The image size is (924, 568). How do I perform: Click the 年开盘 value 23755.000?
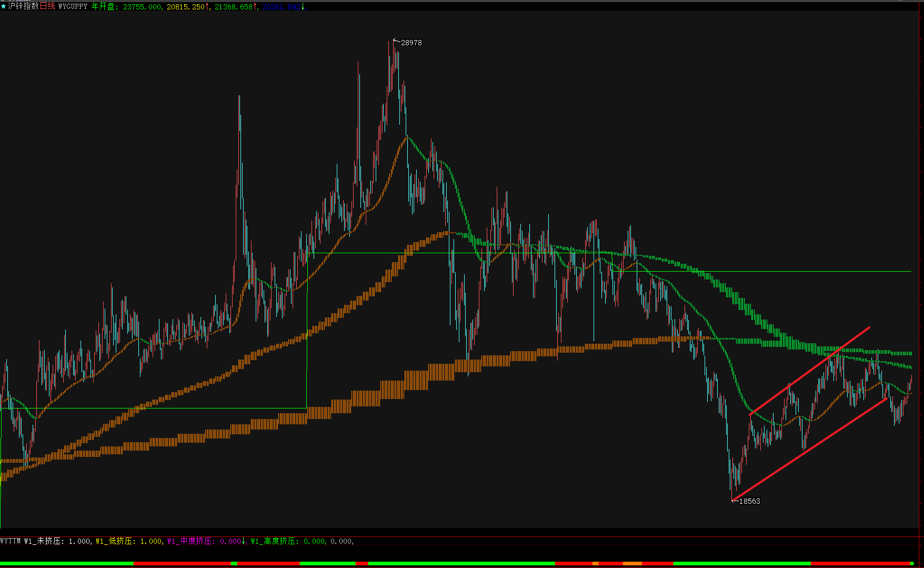142,6
